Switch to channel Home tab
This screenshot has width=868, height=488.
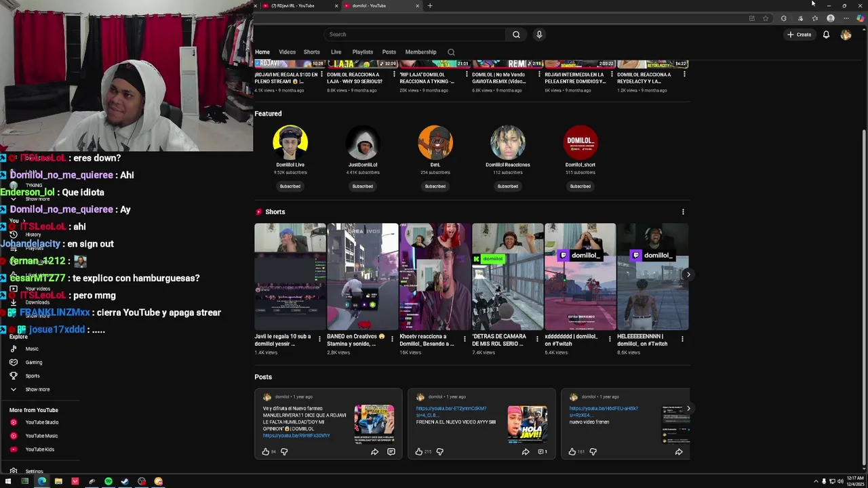[262, 52]
